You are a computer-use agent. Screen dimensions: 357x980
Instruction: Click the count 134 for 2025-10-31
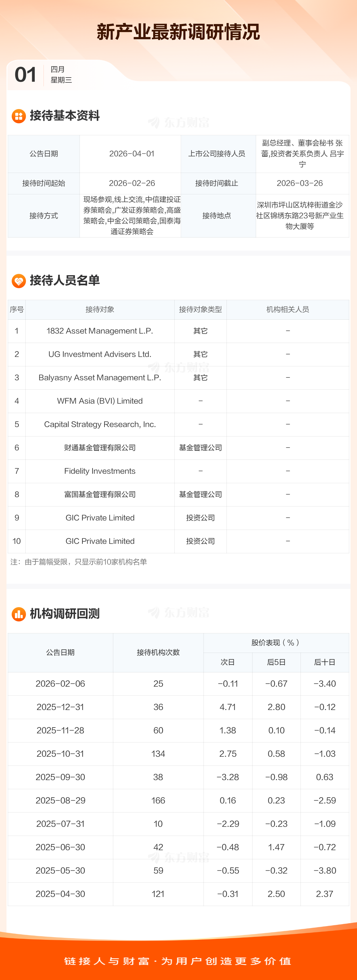(158, 754)
